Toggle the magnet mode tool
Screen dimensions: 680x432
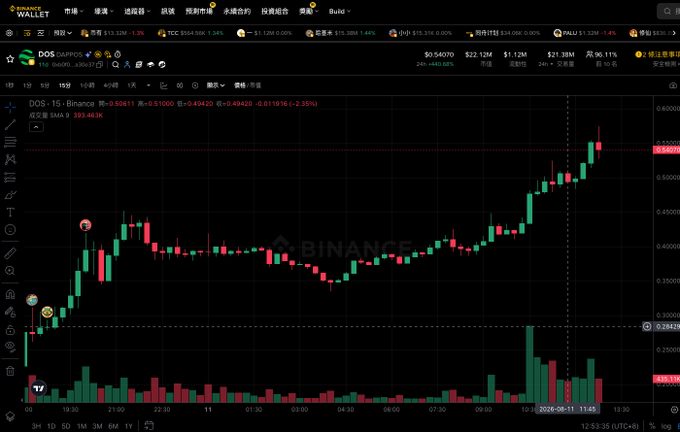(x=10, y=295)
